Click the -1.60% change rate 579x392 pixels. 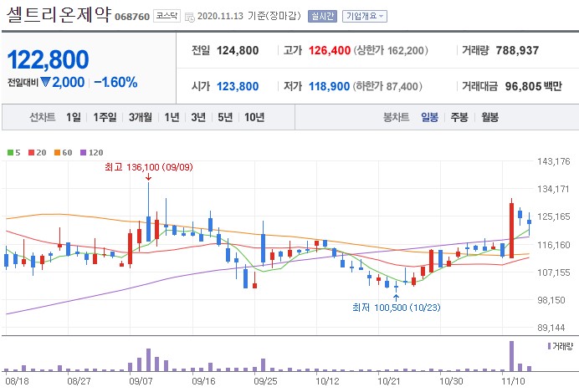pos(116,82)
